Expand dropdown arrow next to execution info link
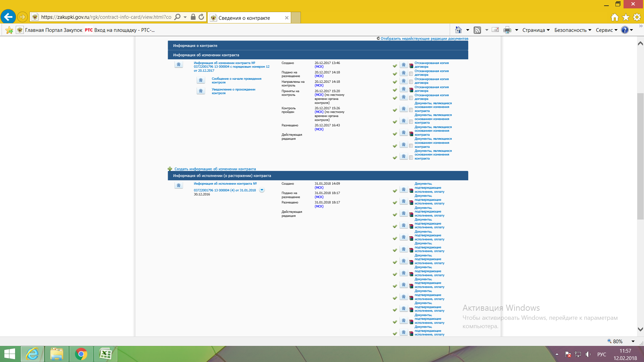 tap(262, 190)
